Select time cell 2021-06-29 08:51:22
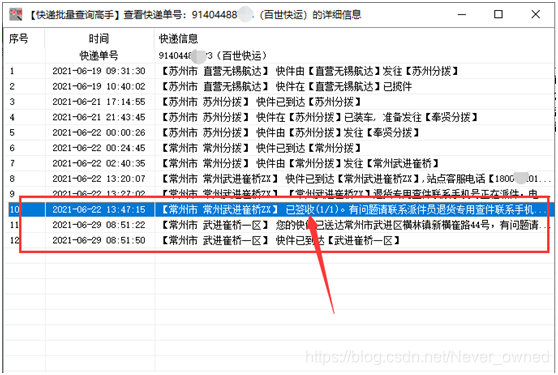This screenshot has width=558, height=375. pyautogui.click(x=99, y=225)
